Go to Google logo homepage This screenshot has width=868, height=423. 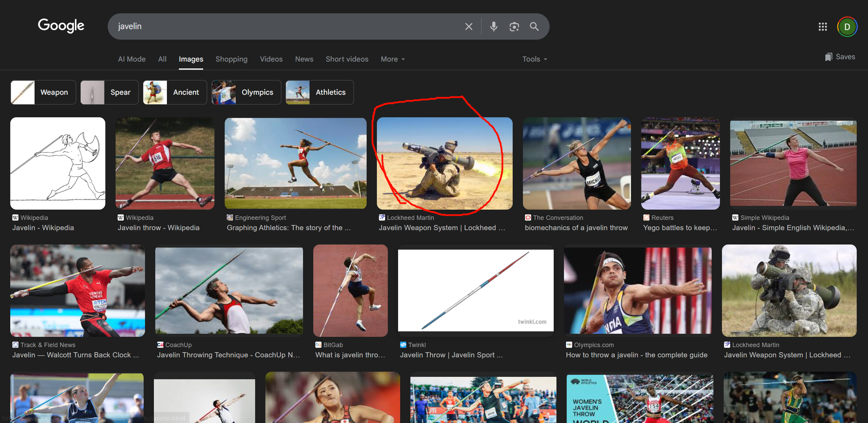coord(61,26)
